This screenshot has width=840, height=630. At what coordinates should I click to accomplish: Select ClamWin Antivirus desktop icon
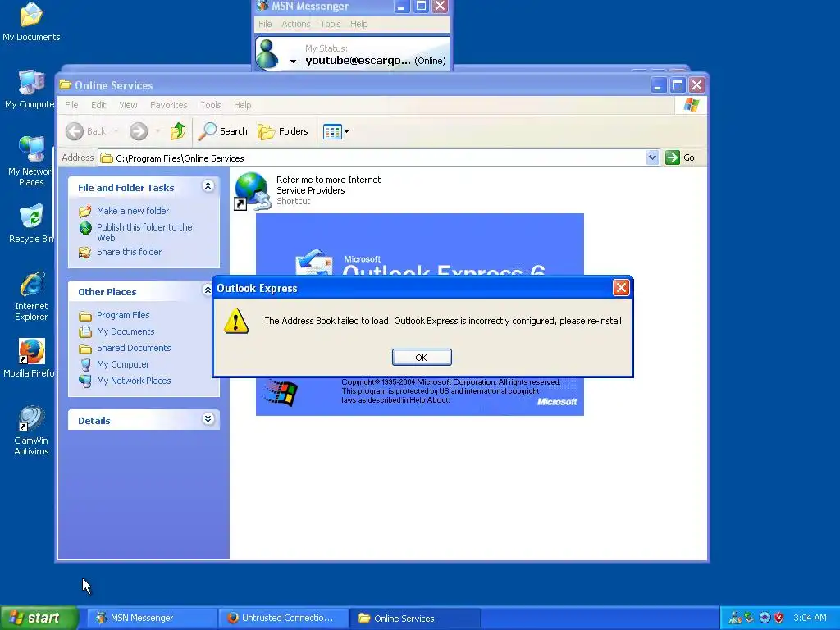tap(31, 431)
